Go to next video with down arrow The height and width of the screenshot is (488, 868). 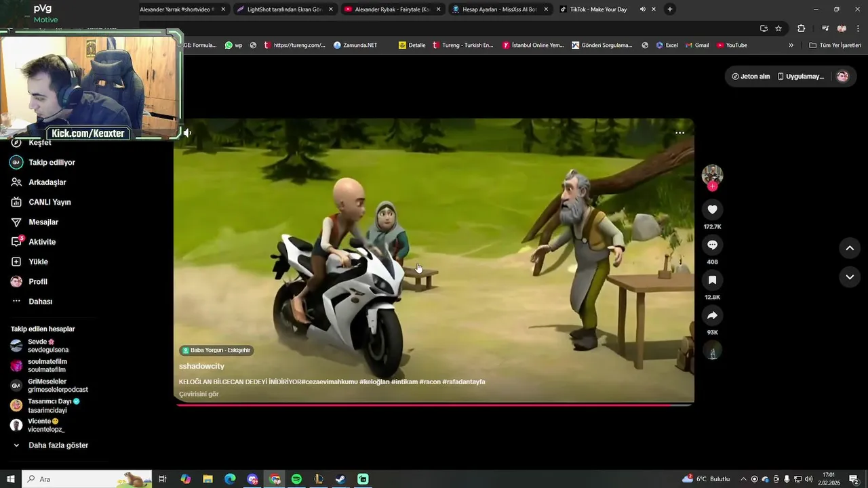coord(850,277)
